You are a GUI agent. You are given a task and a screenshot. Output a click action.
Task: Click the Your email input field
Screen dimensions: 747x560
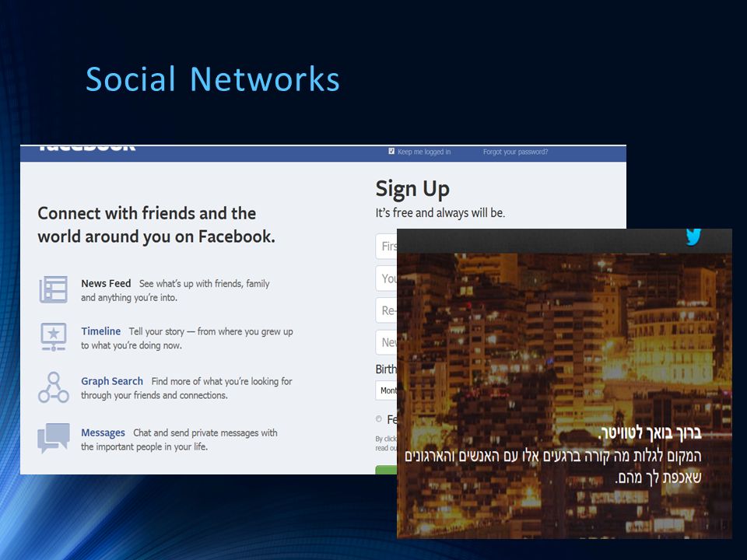[387, 278]
